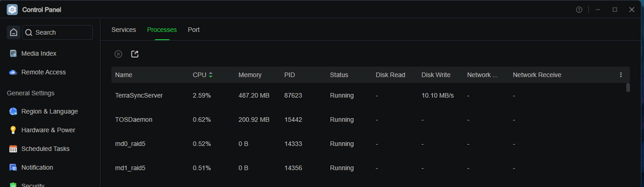The height and width of the screenshot is (187, 644).
Task: Click the export process list icon
Action: (x=135, y=54)
